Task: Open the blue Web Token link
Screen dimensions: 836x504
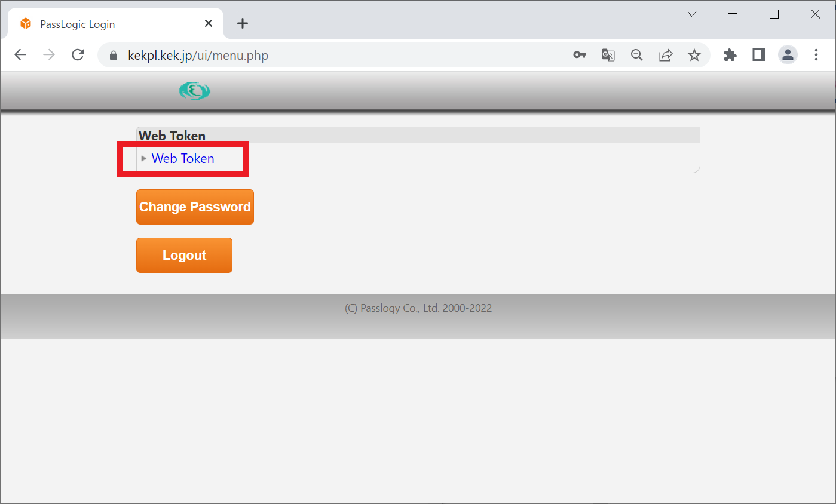Action: [183, 158]
